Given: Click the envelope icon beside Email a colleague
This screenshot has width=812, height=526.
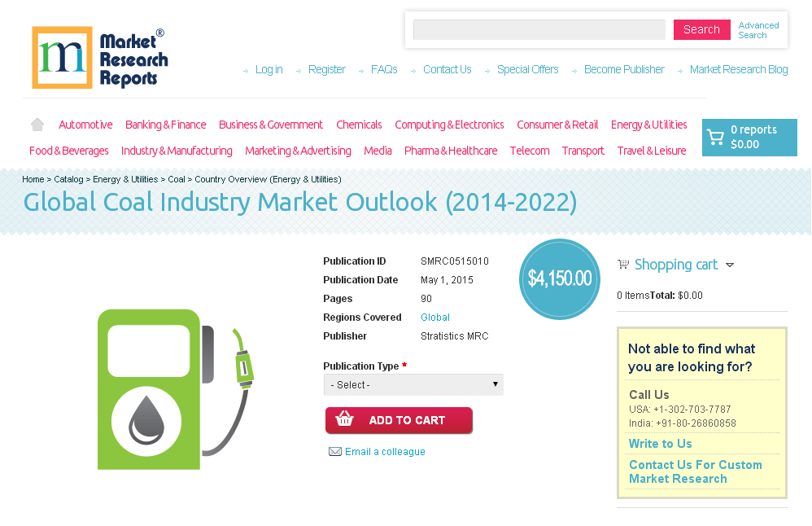Looking at the screenshot, I should pos(335,451).
